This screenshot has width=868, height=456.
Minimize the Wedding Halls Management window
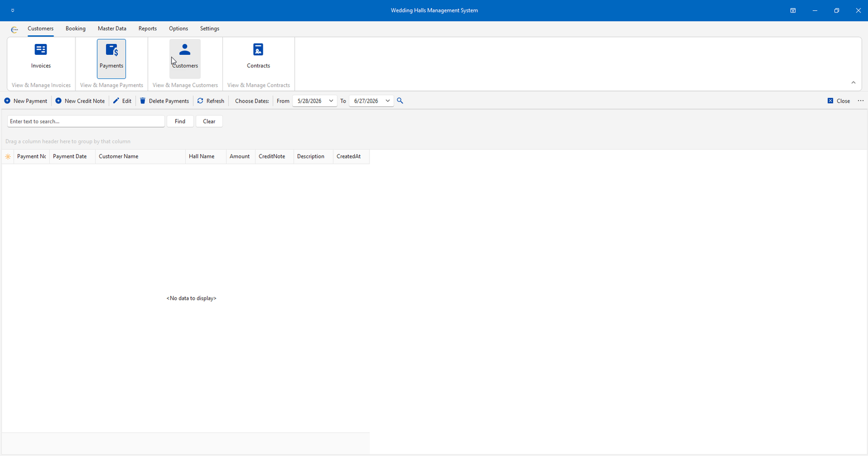tap(815, 10)
